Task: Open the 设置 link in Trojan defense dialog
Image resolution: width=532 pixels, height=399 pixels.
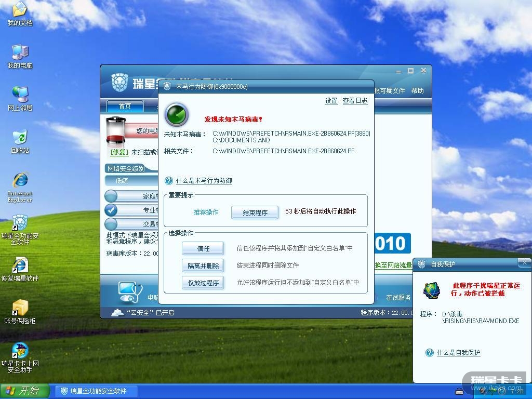Action: tap(331, 101)
